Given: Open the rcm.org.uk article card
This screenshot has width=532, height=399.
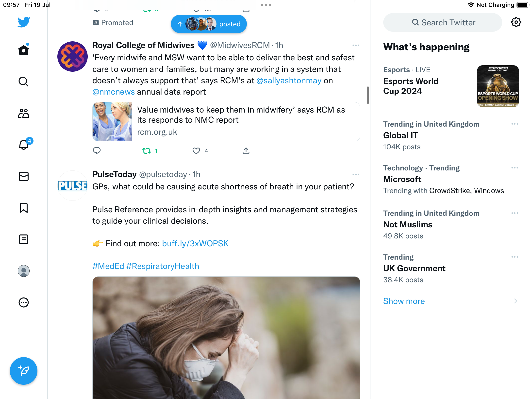Looking at the screenshot, I should point(226,122).
